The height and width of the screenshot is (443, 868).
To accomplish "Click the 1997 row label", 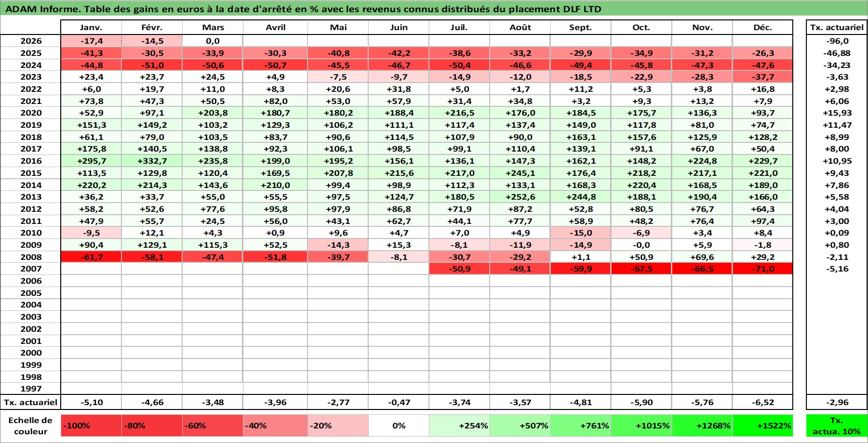I will [31, 389].
